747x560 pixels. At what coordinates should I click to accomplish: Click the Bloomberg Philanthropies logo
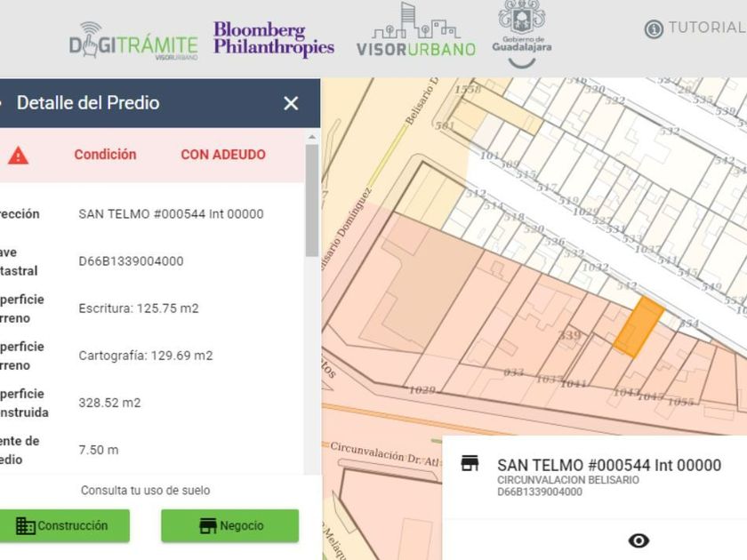(273, 39)
